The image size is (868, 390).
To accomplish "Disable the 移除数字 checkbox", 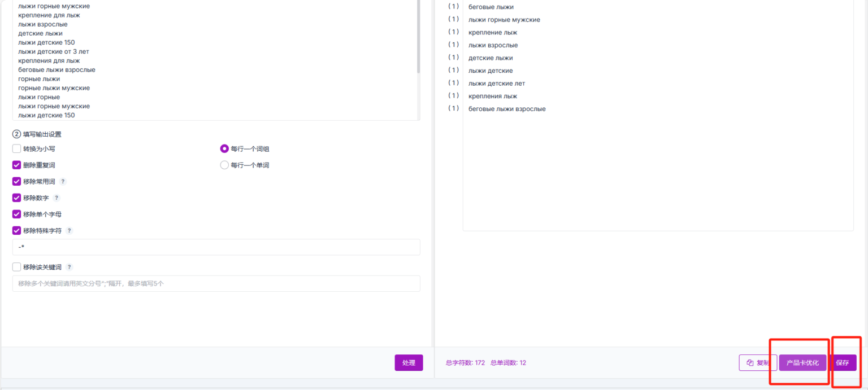I will (x=17, y=198).
